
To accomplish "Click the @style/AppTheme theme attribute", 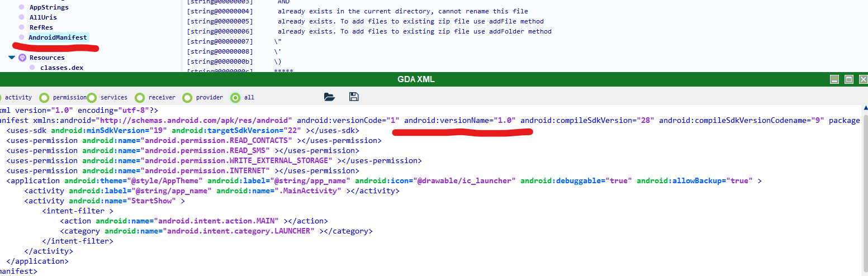I will click(134, 180).
